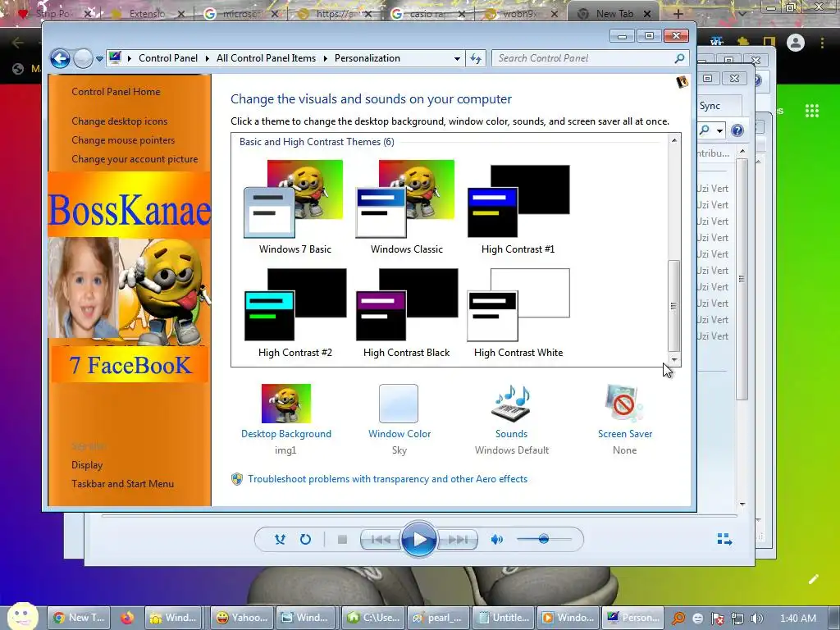The width and height of the screenshot is (840, 630).
Task: Click the search magnifier in Control Panel
Action: click(679, 58)
